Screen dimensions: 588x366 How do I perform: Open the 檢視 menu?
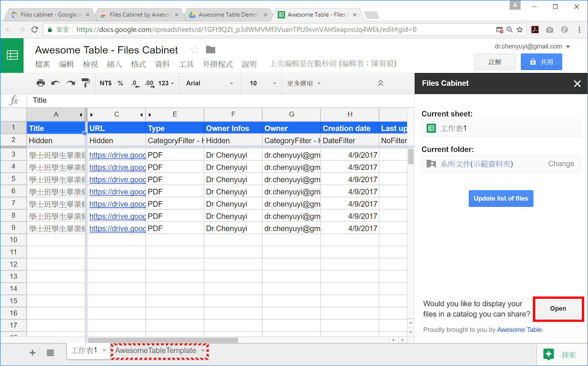click(90, 64)
